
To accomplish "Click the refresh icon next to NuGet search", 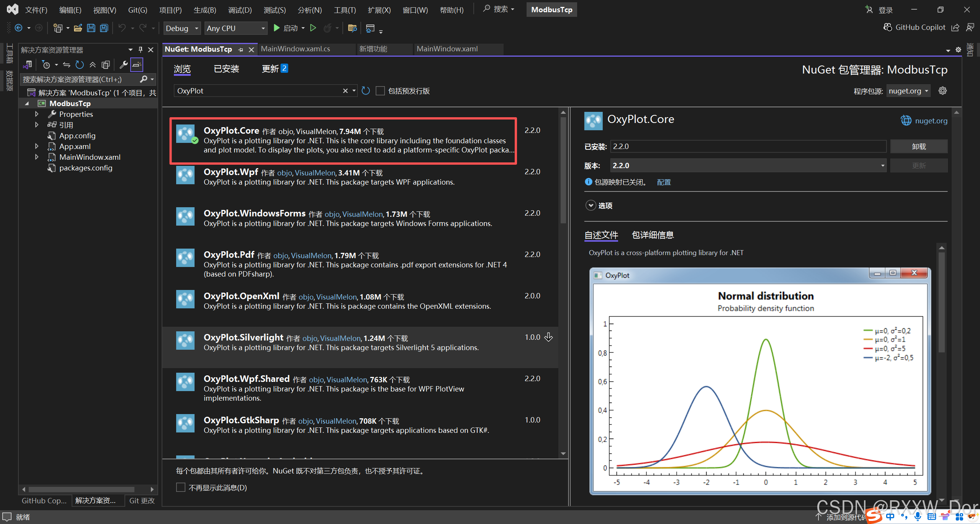I will click(366, 91).
